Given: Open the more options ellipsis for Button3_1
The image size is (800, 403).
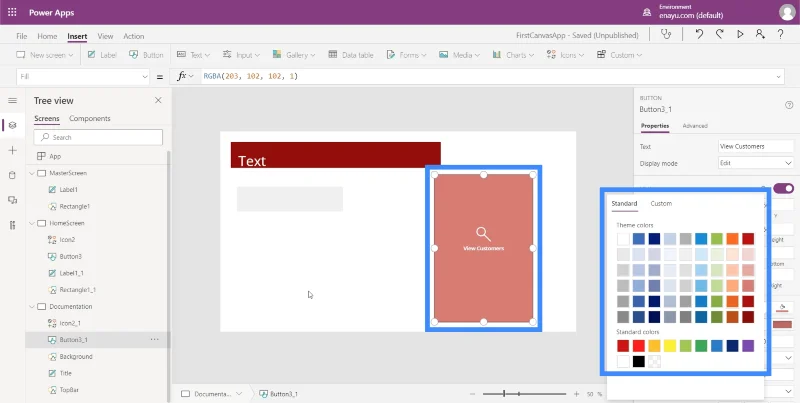Looking at the screenshot, I should tap(155, 339).
